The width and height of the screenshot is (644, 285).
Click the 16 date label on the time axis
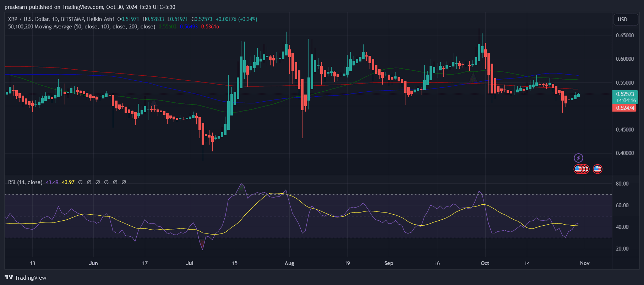tap(437, 263)
